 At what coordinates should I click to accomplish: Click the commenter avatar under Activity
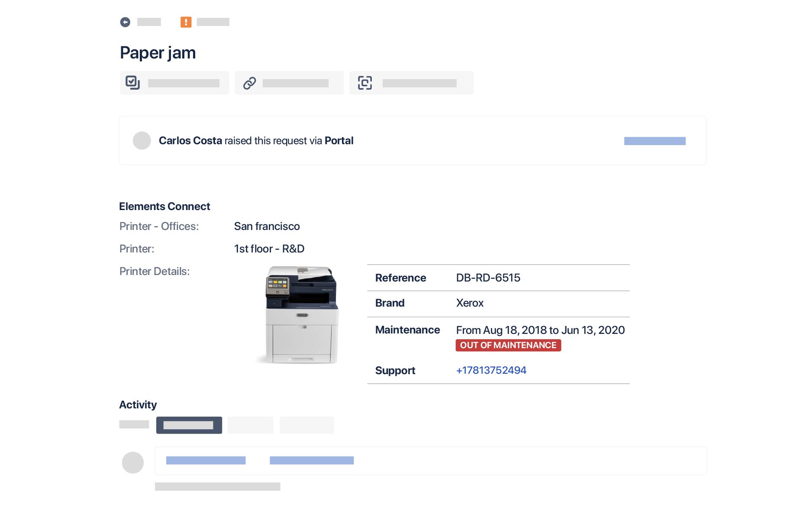tap(133, 463)
